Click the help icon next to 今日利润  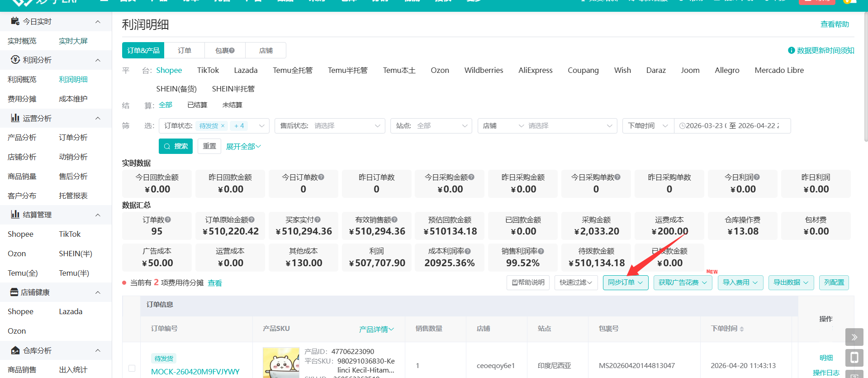(757, 177)
